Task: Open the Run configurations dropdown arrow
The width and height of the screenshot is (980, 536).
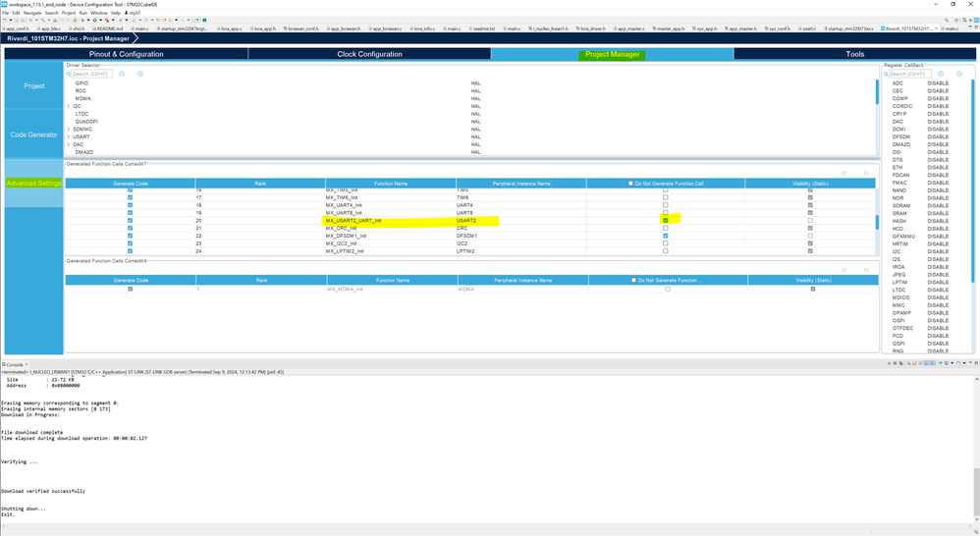Action: [99, 20]
